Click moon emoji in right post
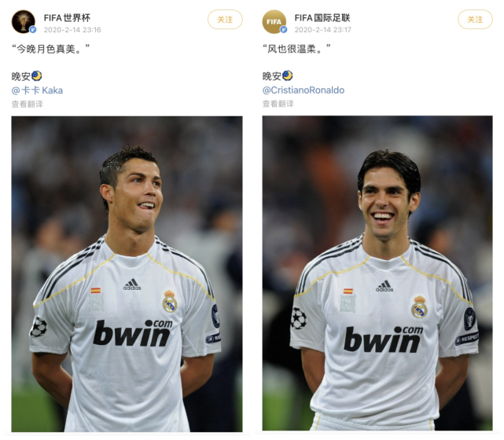Viewport: 504px width, 440px height. pos(287,75)
